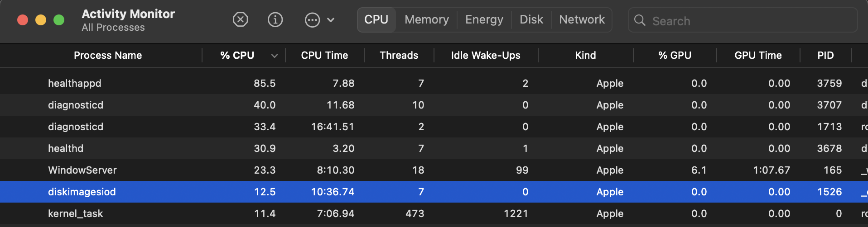Go to the Network tab
The width and height of the screenshot is (868, 227).
click(582, 20)
